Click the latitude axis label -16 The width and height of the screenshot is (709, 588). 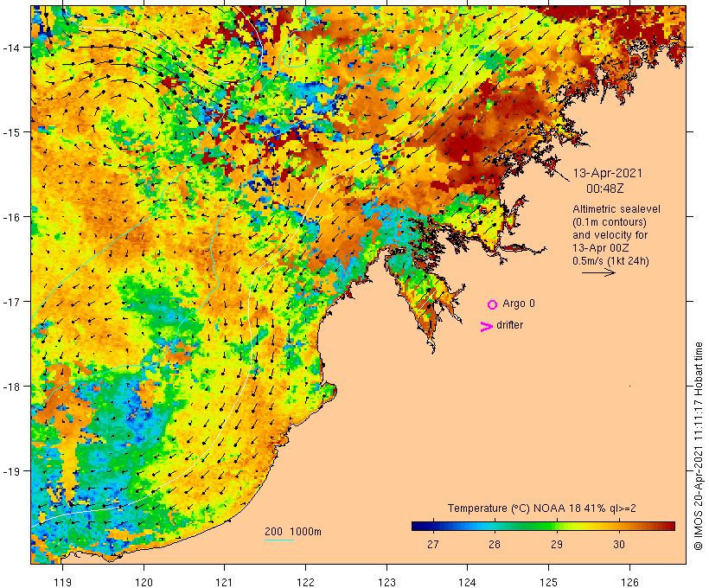[x=10, y=217]
